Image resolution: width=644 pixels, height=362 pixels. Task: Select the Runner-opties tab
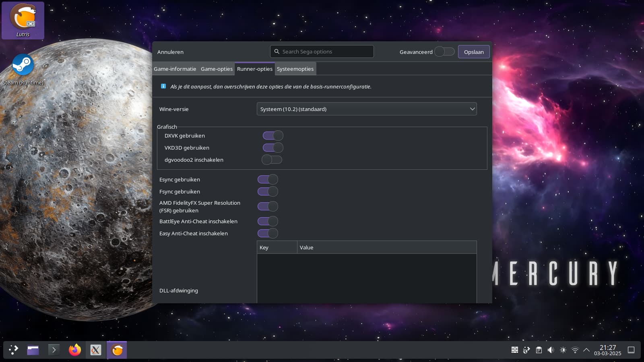click(255, 69)
